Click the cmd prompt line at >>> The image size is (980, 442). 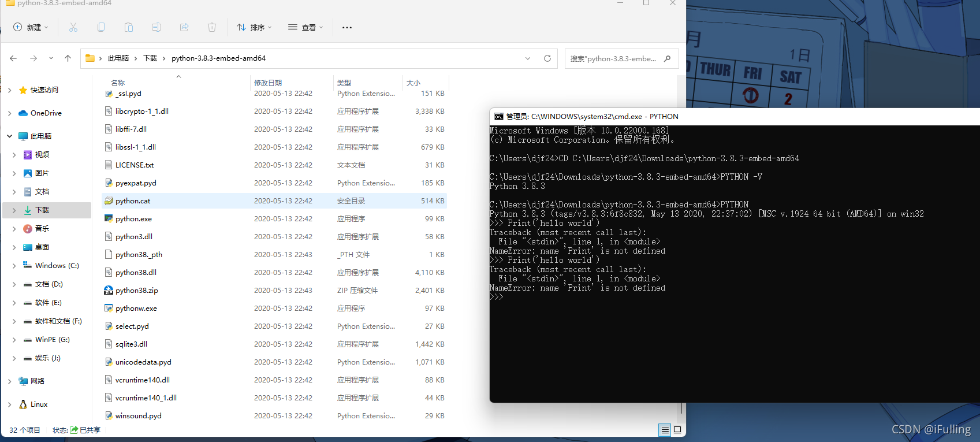click(497, 297)
